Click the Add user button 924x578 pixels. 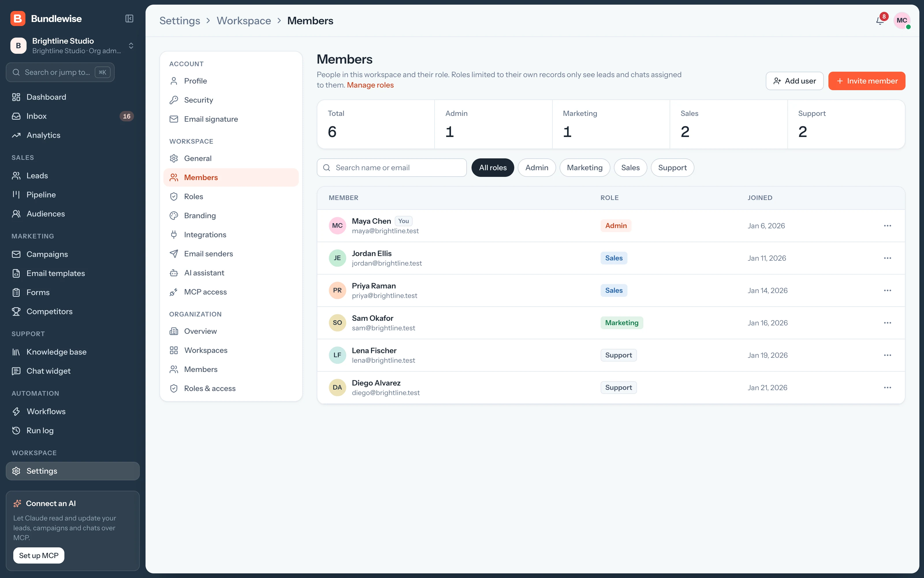[795, 81]
